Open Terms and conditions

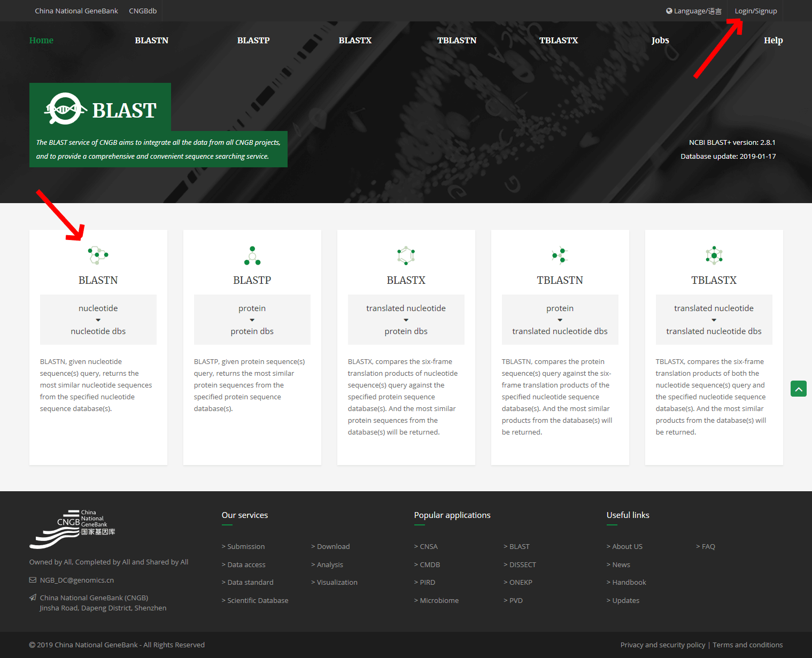tap(748, 645)
